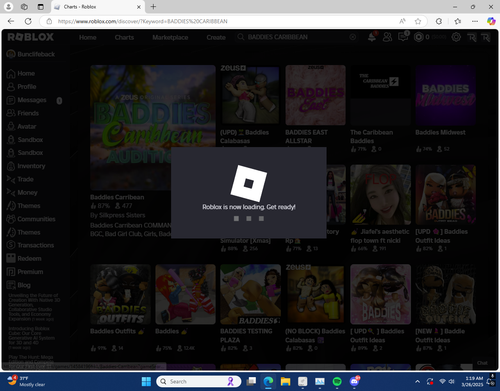
Task: Open the friends icon in Roblox header
Action: [x=387, y=37]
